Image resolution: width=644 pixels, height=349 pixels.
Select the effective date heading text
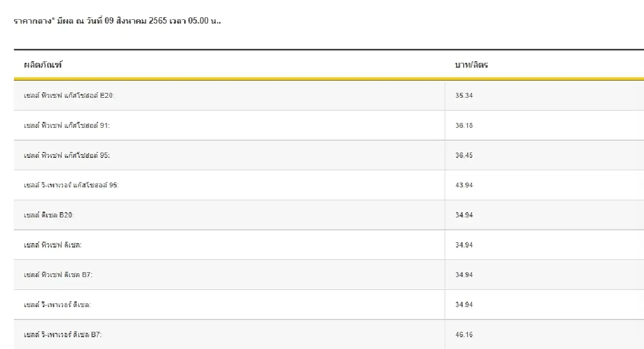117,22
